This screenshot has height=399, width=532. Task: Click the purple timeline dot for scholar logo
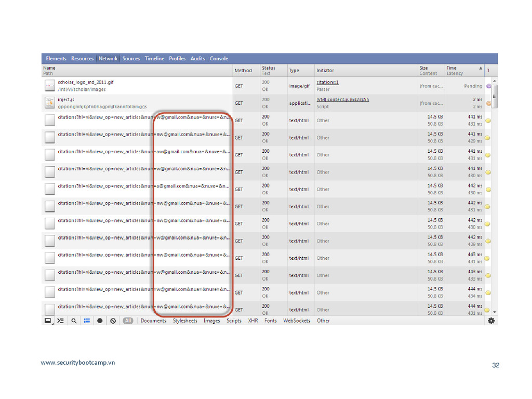[488, 86]
